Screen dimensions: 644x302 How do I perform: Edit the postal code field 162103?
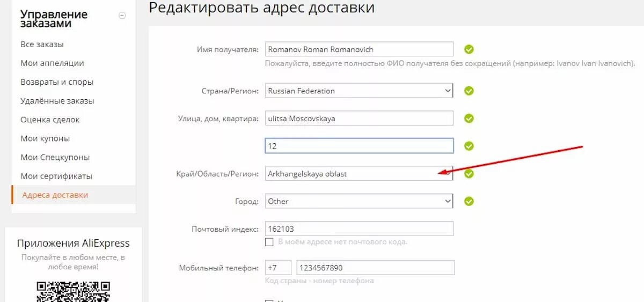359,229
